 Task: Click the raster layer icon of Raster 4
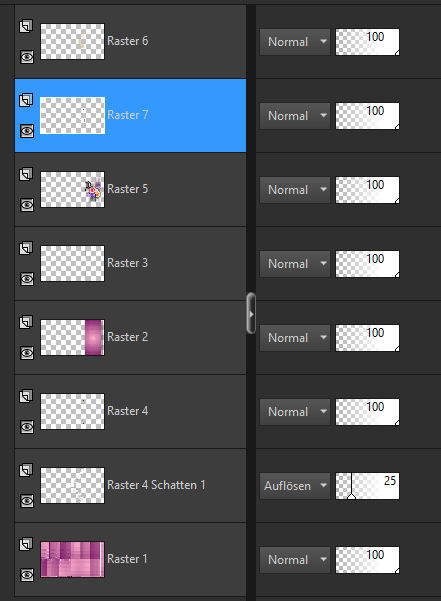click(x=26, y=396)
